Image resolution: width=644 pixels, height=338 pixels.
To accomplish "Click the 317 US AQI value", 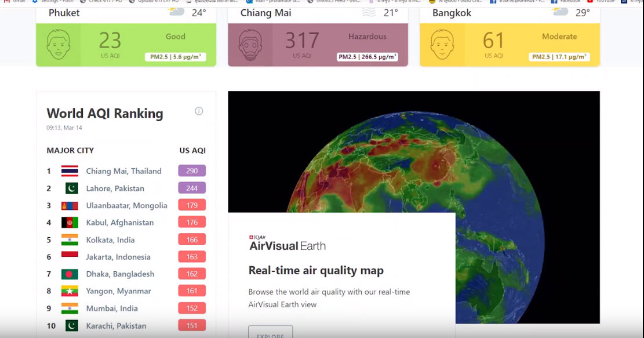I will pos(302,40).
